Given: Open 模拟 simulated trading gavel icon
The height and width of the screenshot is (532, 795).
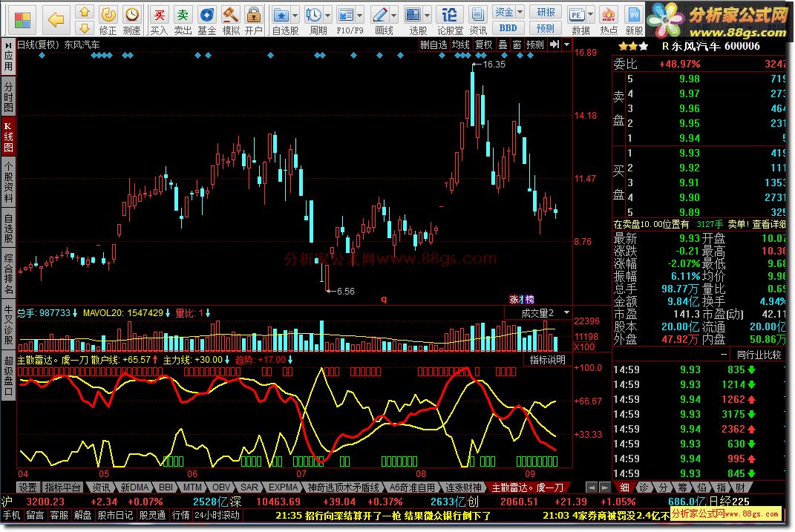Looking at the screenshot, I should (231, 20).
